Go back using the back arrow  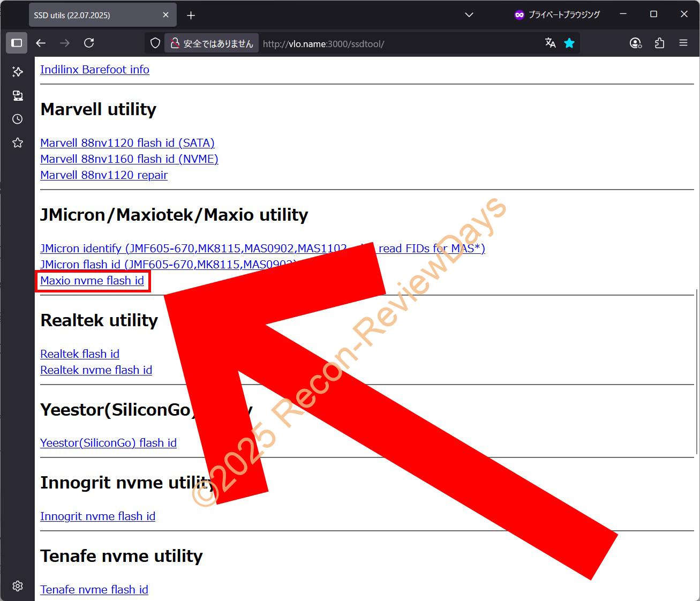[x=41, y=43]
